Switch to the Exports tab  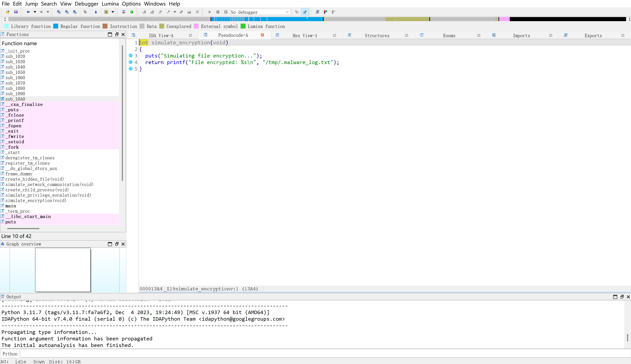click(593, 36)
